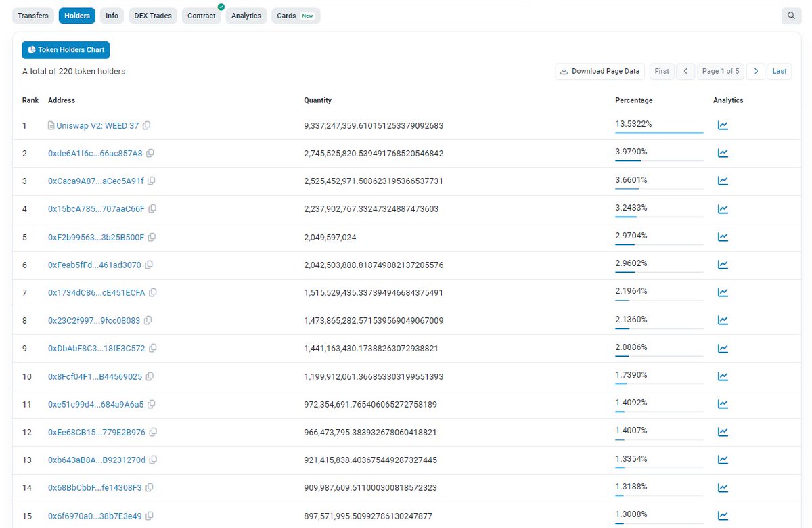
Task: Show the Token Holders Chart
Action: (66, 50)
